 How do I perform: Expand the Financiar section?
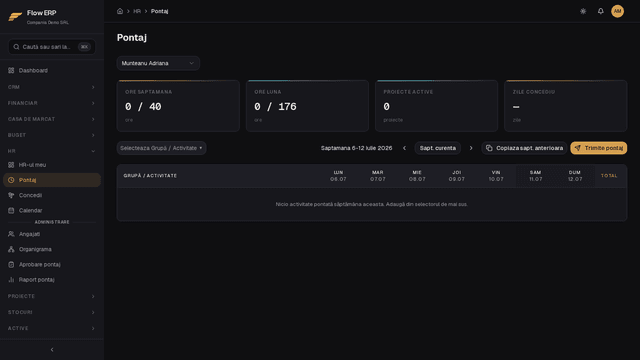(52, 103)
